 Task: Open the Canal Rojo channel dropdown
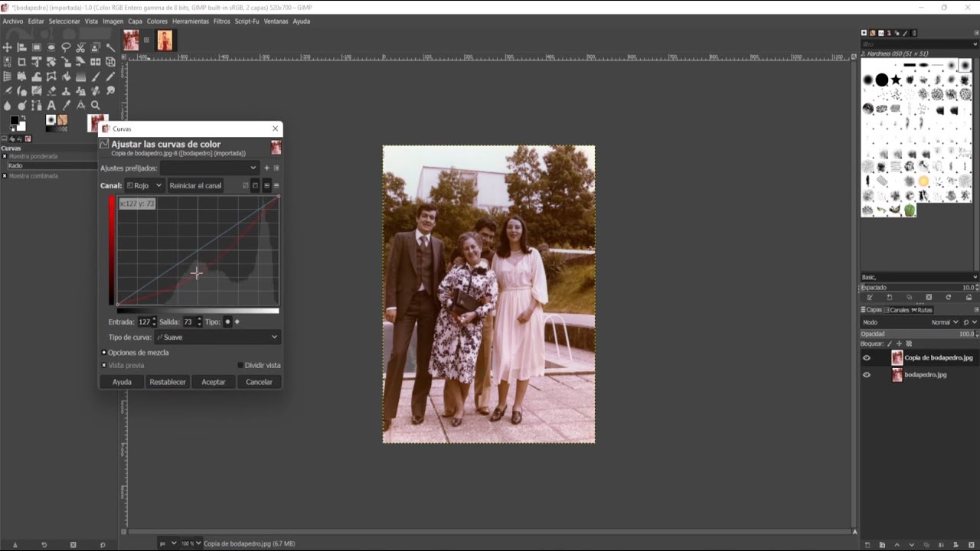pos(144,185)
